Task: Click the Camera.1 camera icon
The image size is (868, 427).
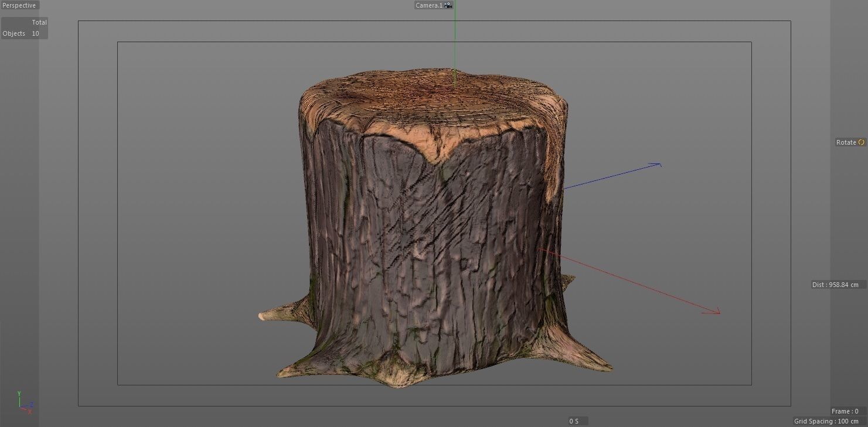Action: point(448,5)
